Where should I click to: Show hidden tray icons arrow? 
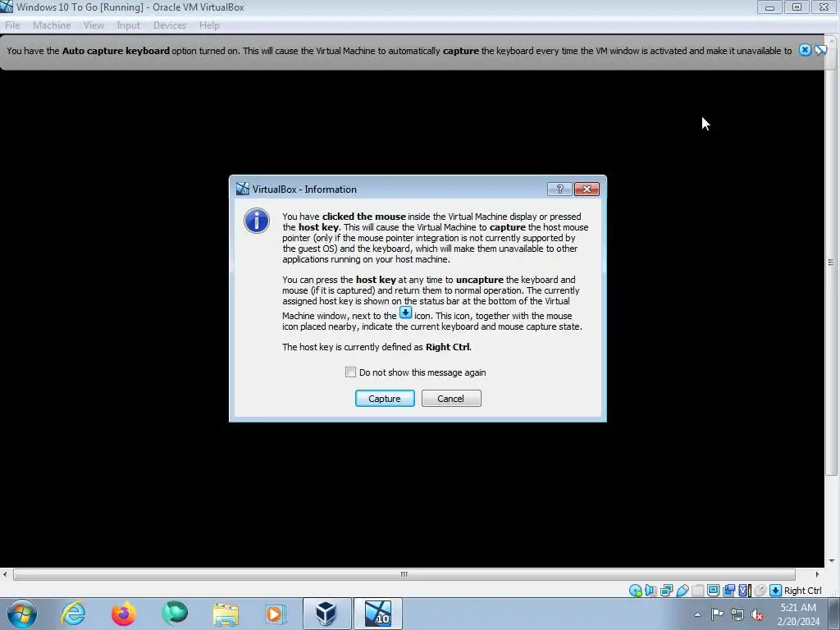(697, 614)
